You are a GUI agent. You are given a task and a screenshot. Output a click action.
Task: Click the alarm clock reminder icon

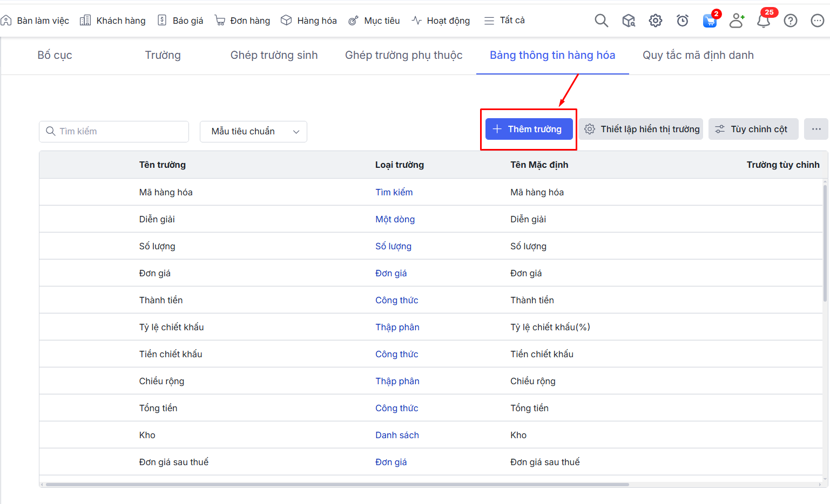pos(682,21)
